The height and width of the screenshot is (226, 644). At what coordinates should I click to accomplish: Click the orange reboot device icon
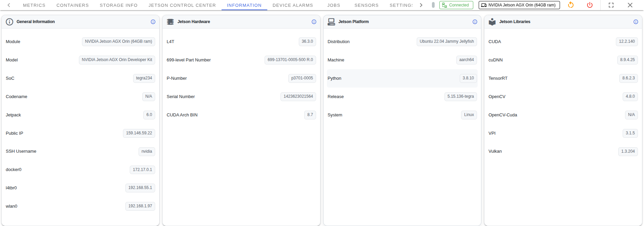pyautogui.click(x=571, y=5)
